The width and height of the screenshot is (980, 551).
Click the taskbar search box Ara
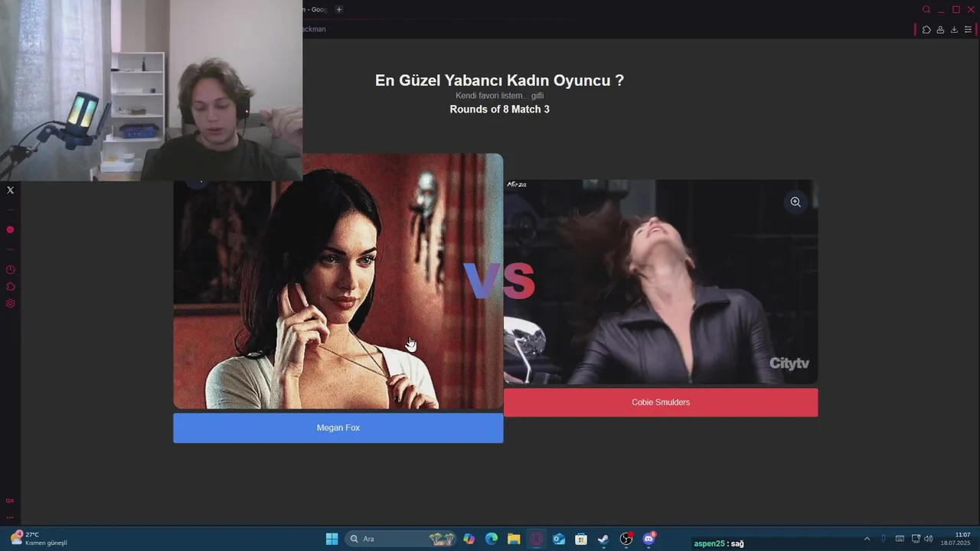point(402,539)
